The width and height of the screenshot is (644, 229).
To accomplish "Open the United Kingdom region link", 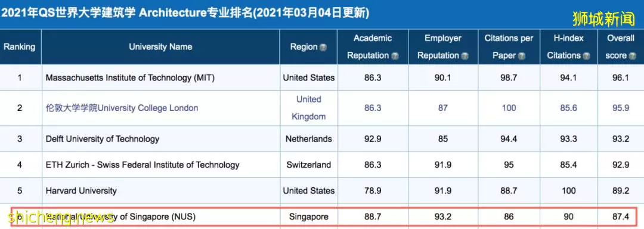I will tap(308, 108).
